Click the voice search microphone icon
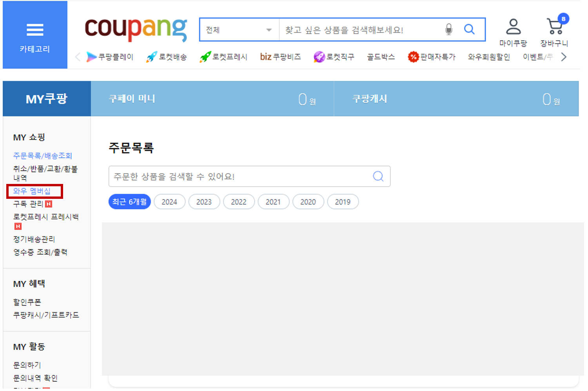This screenshot has width=588, height=391. 448,29
